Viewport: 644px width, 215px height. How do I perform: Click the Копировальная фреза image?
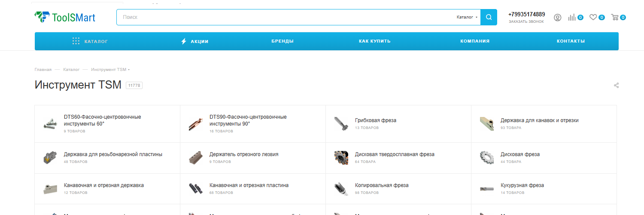[x=341, y=188]
